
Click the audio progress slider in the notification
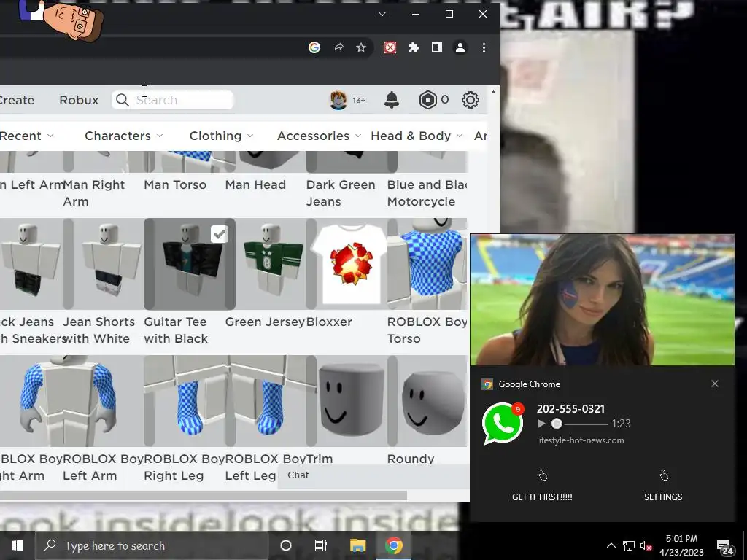pos(580,424)
